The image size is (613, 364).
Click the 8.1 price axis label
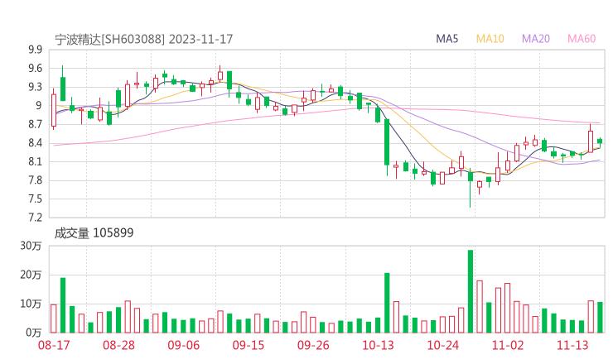[x=35, y=161]
